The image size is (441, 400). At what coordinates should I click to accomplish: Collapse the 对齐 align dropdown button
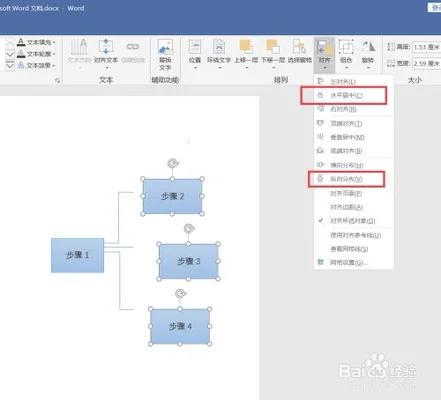pyautogui.click(x=324, y=55)
